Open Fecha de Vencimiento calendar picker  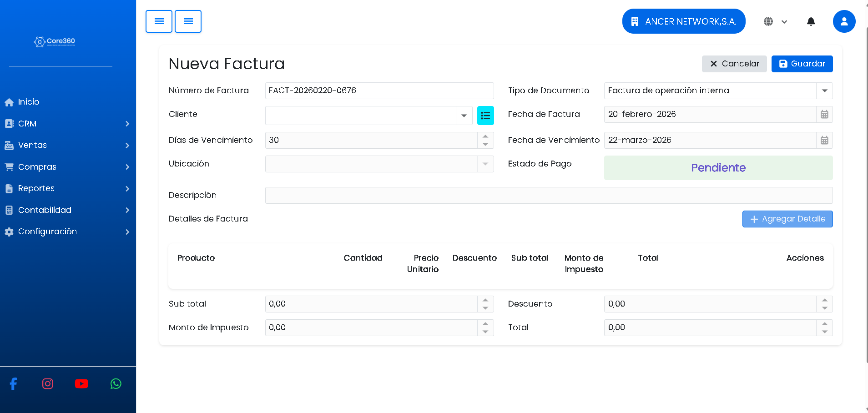[x=824, y=141]
